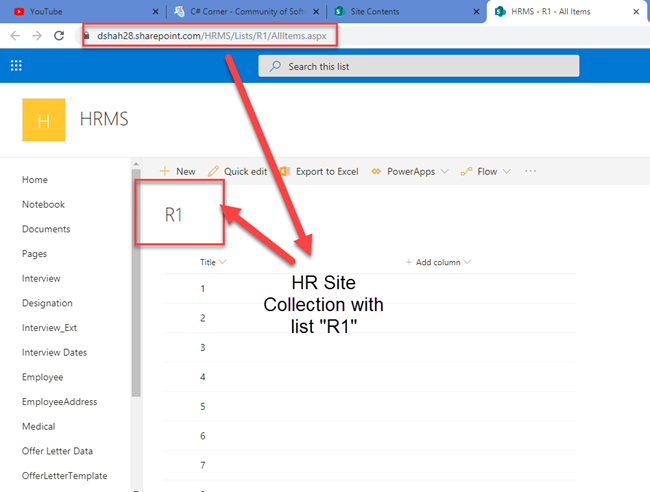The width and height of the screenshot is (650, 492).
Task: Select list item with title 1
Action: (x=370, y=288)
